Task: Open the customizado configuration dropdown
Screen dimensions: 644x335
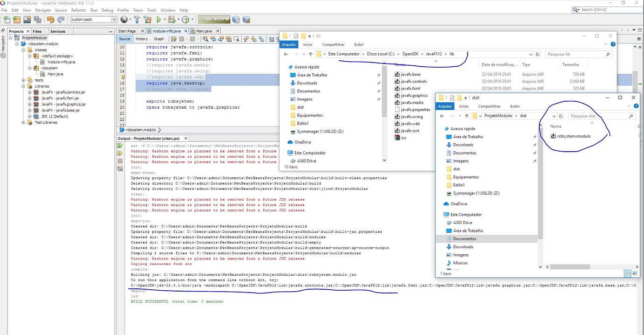Action: click(114, 20)
